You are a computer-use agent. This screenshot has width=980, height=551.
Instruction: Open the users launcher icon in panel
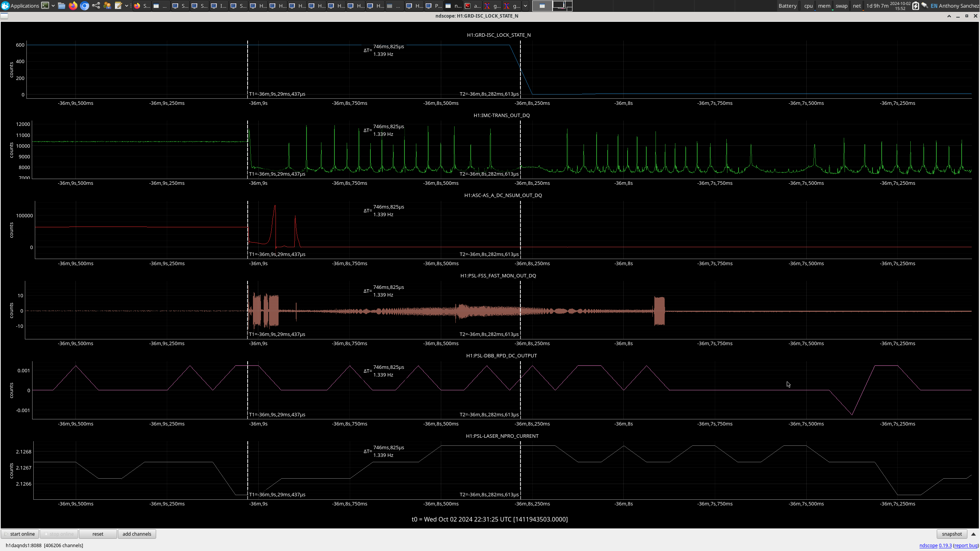[107, 6]
